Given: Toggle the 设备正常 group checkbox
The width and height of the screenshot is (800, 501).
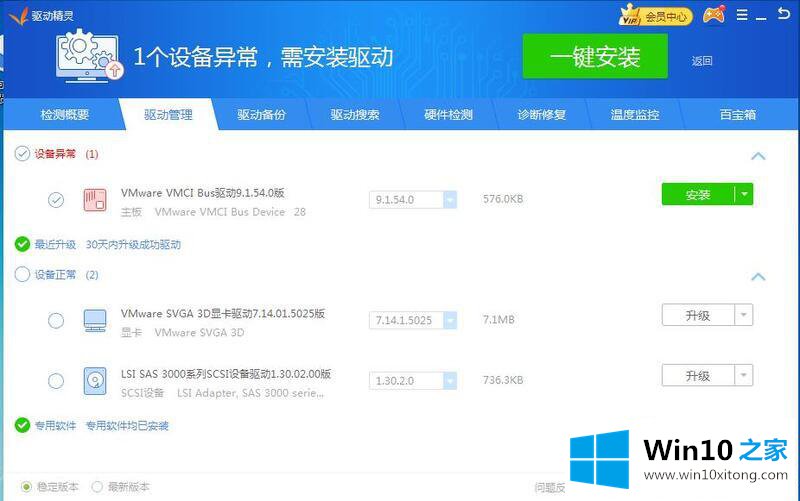Looking at the screenshot, I should tap(22, 274).
